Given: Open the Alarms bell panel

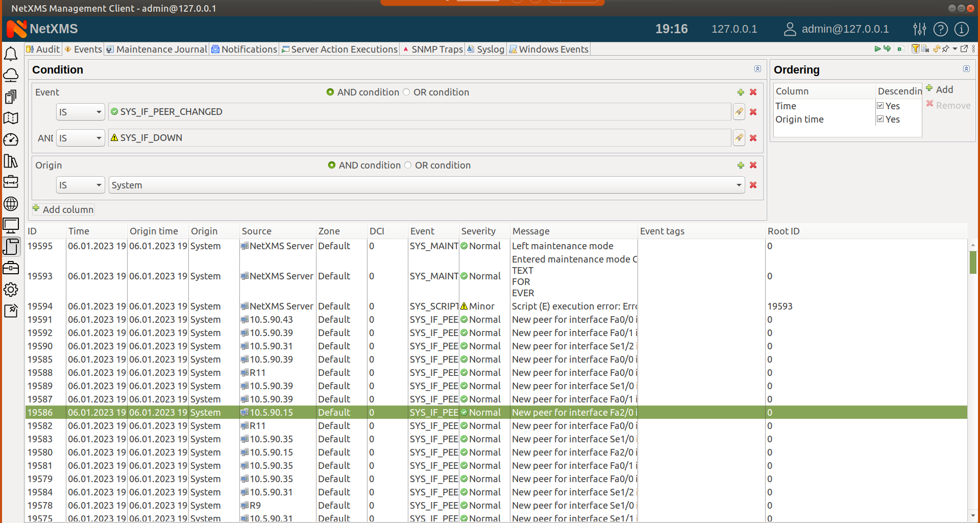Looking at the screenshot, I should [x=11, y=54].
